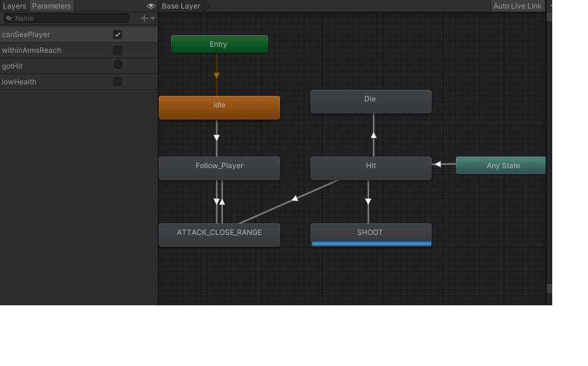Toggle the Auto Live Link button

point(517,6)
